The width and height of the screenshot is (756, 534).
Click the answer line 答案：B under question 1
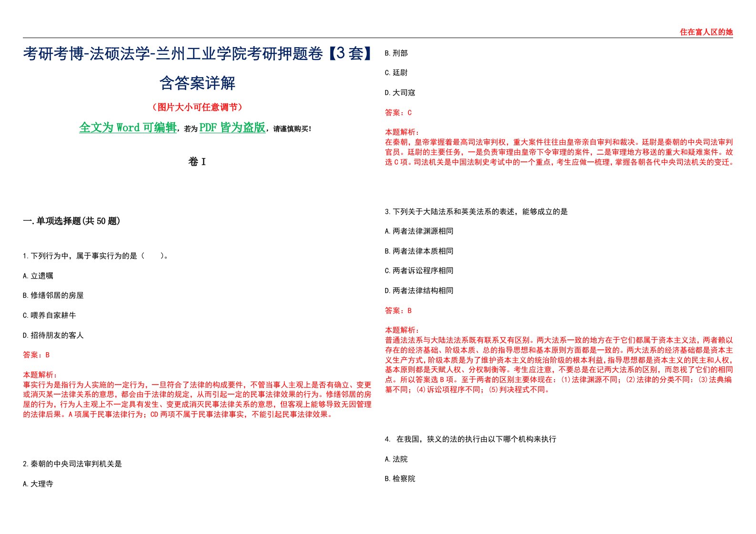(36, 355)
